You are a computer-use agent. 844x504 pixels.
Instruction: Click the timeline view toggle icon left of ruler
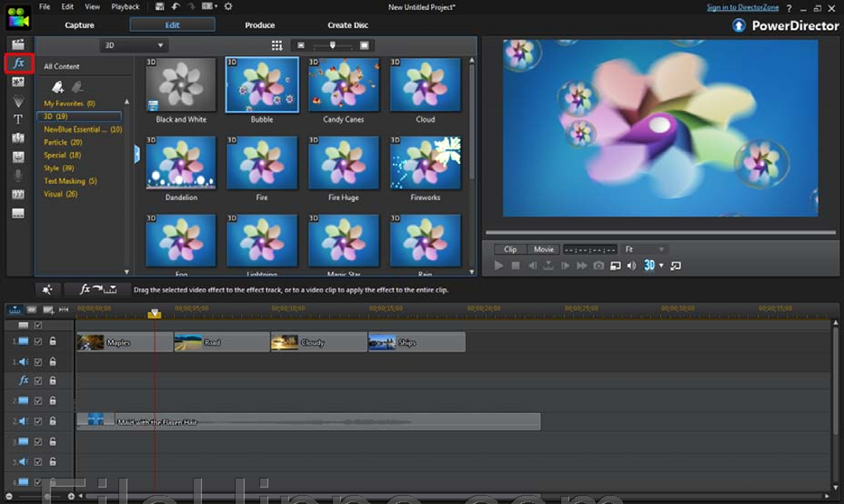point(15,310)
